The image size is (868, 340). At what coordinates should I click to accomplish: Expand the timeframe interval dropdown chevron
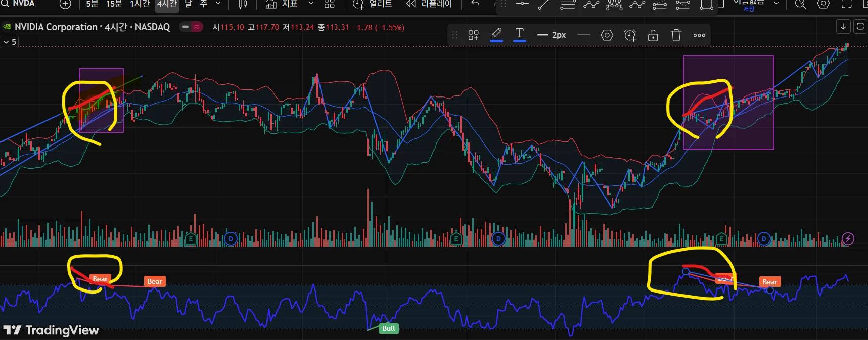tap(218, 4)
